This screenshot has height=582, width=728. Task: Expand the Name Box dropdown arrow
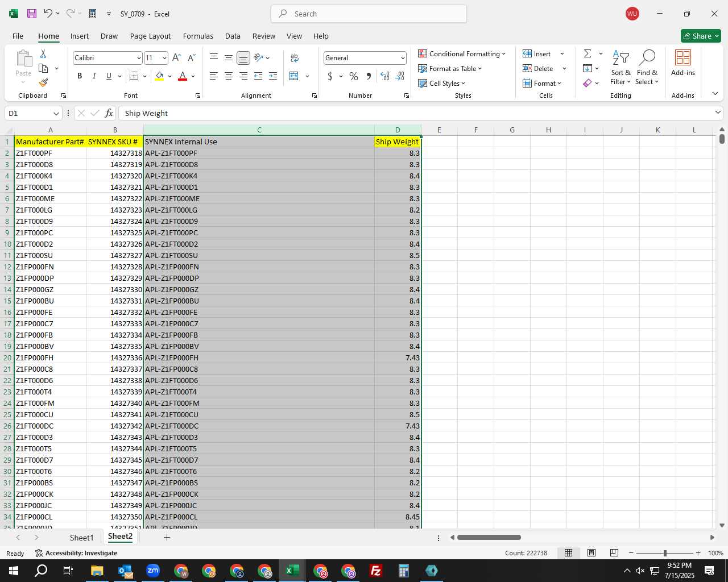click(x=56, y=113)
